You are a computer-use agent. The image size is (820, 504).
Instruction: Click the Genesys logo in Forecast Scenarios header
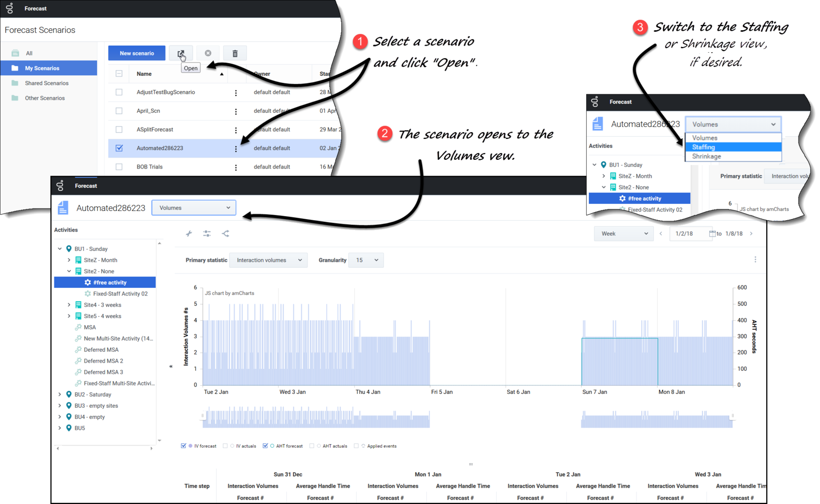pyautogui.click(x=10, y=8)
